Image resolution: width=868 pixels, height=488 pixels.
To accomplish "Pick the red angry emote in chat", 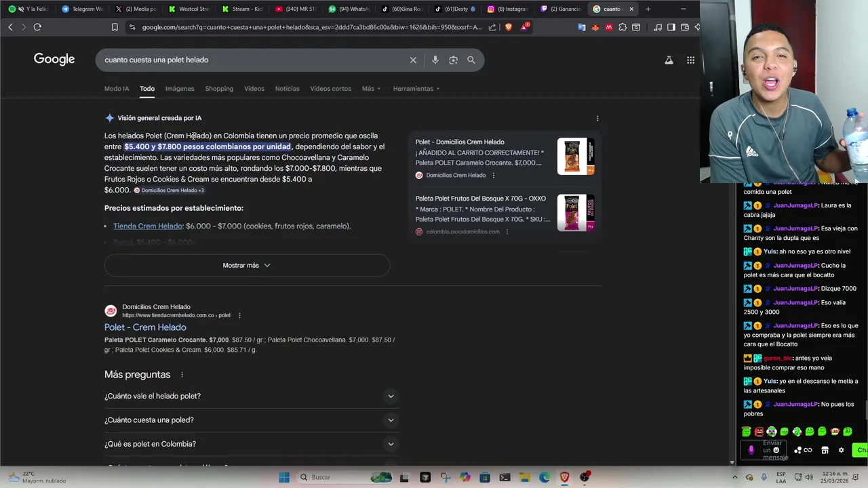I will coord(759,432).
